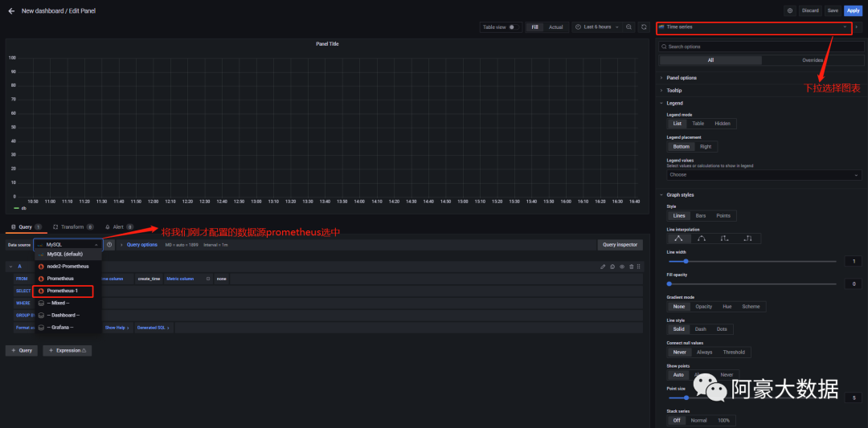The width and height of the screenshot is (868, 428).
Task: Set Connect null values to Always
Action: [x=704, y=353]
